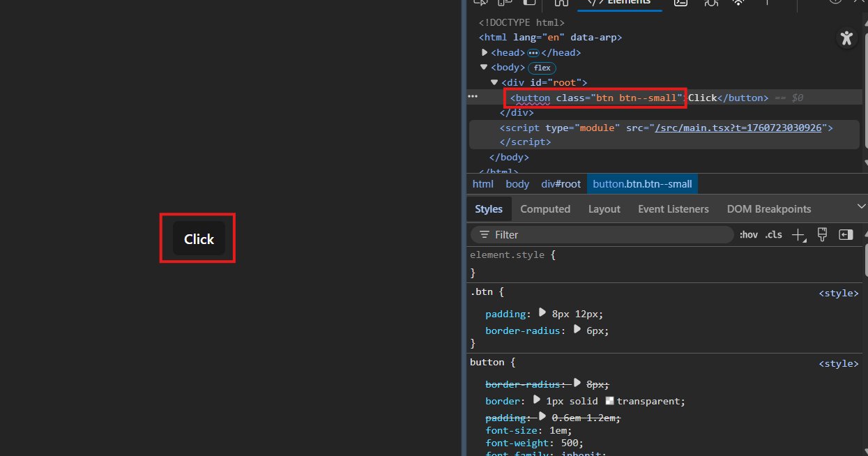868x456 pixels.
Task: Select the closing /div tag row
Action: pos(517,112)
